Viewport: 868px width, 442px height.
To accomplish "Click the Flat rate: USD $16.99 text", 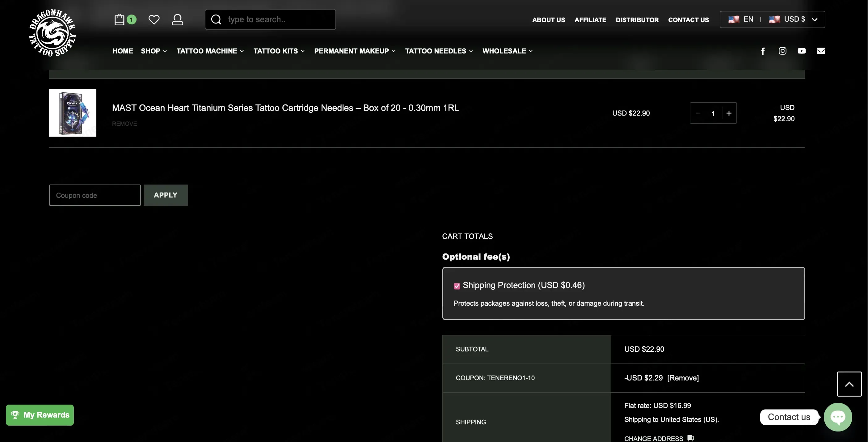I will tap(657, 406).
